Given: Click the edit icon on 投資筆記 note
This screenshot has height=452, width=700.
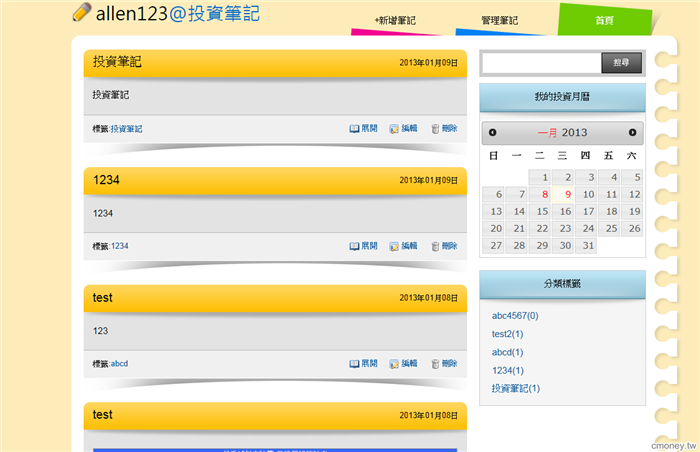Looking at the screenshot, I should pyautogui.click(x=394, y=129).
